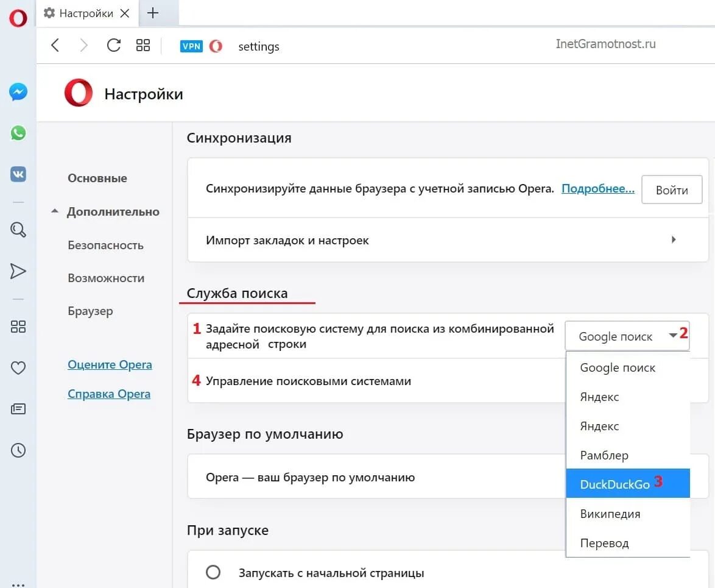The image size is (715, 588).
Task: Open Возможности settings
Action: point(106,278)
